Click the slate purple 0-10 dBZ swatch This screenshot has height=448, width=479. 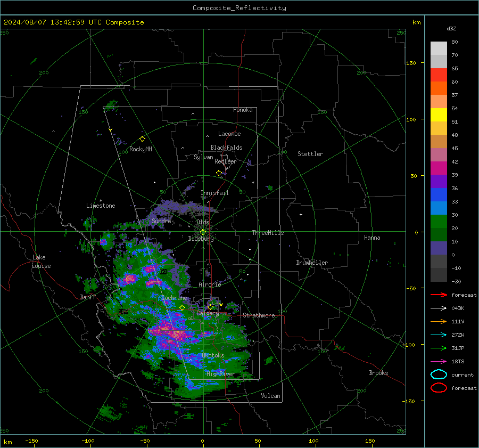(x=439, y=248)
